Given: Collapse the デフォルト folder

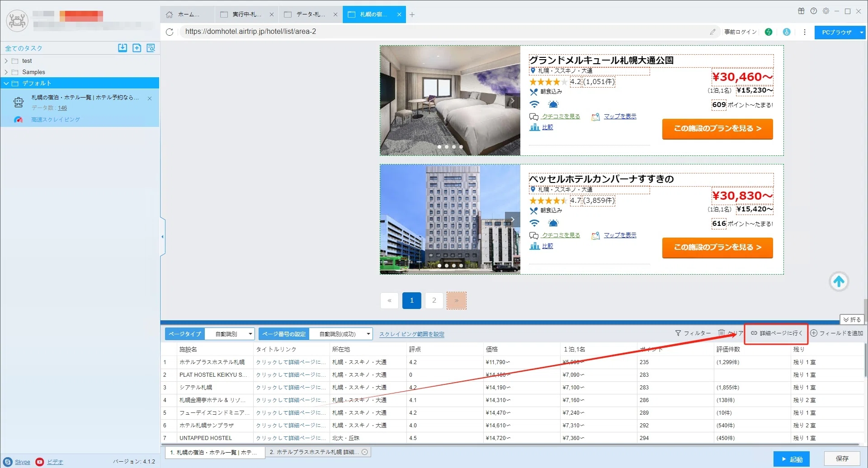Looking at the screenshot, I should click(x=6, y=84).
